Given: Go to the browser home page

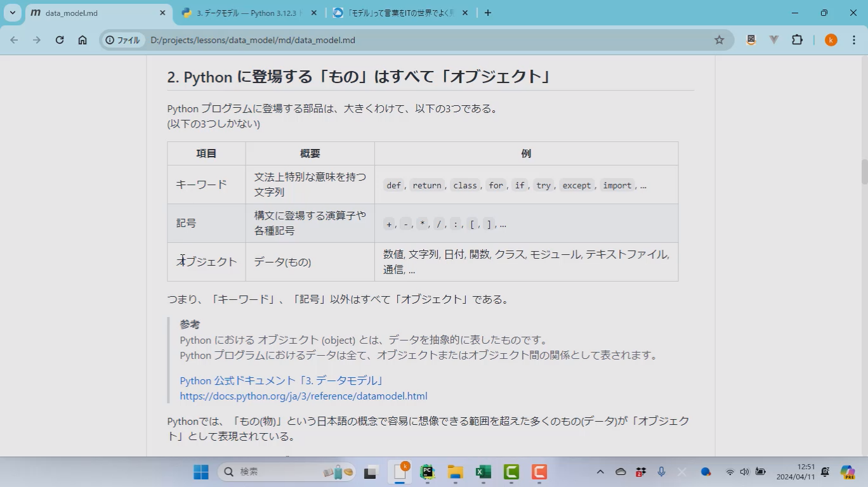Looking at the screenshot, I should click(82, 40).
